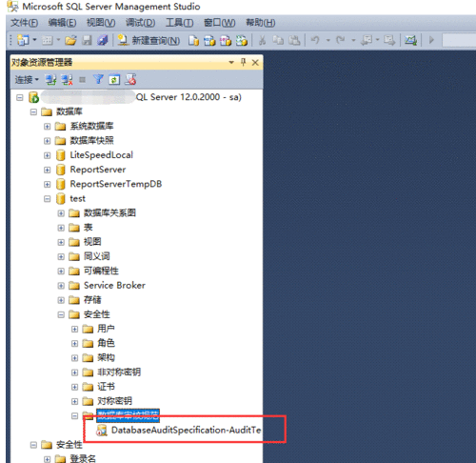Open the 对象资源管理器 panel options arrow
The width and height of the screenshot is (476, 463).
(231, 62)
